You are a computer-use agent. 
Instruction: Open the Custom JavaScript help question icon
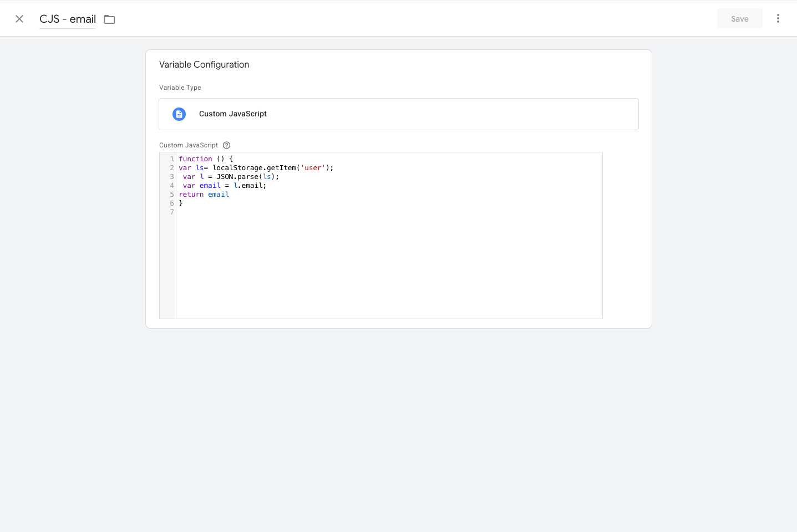pyautogui.click(x=226, y=145)
